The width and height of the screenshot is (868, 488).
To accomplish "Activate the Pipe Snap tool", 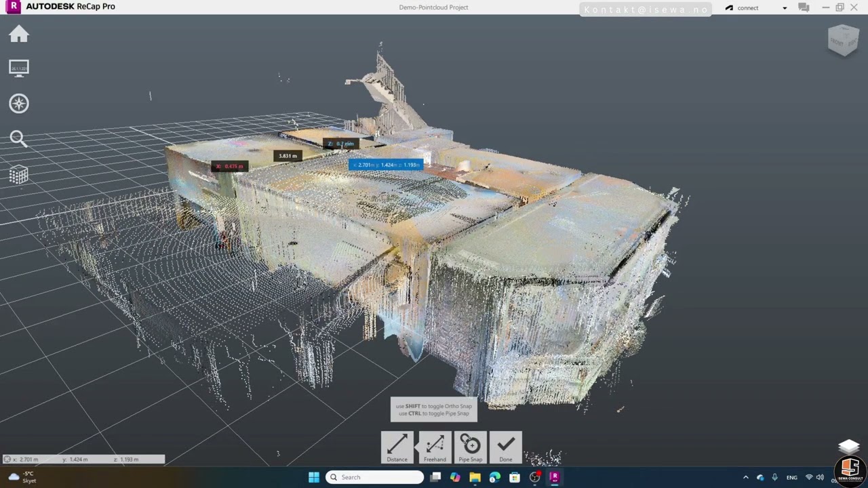I will 470,447.
